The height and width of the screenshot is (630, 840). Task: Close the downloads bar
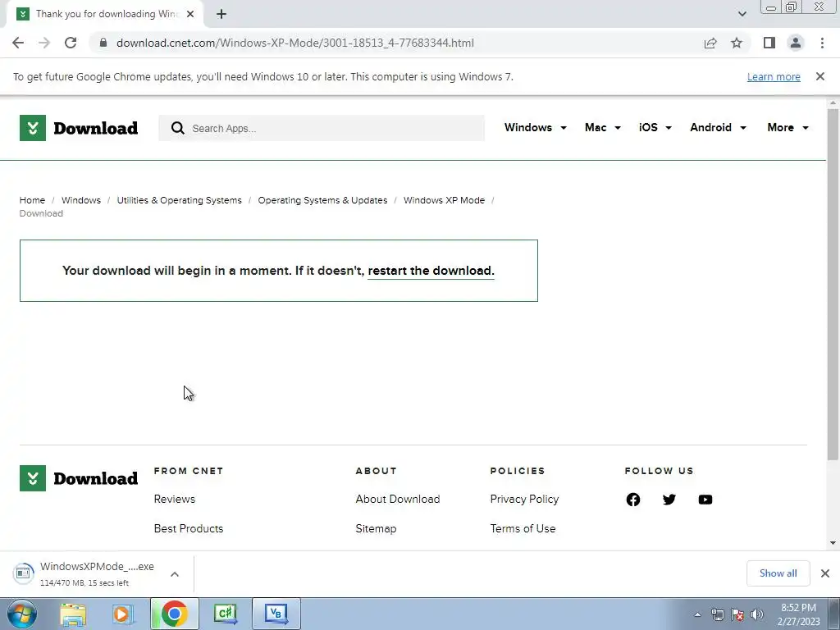coord(825,573)
